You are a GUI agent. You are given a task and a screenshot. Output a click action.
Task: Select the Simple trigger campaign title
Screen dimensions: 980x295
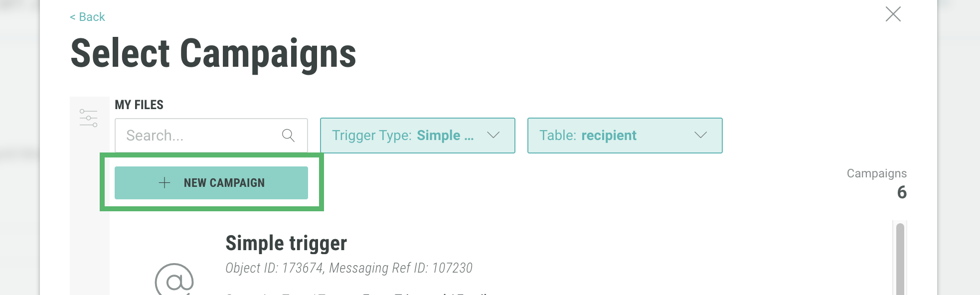[286, 243]
